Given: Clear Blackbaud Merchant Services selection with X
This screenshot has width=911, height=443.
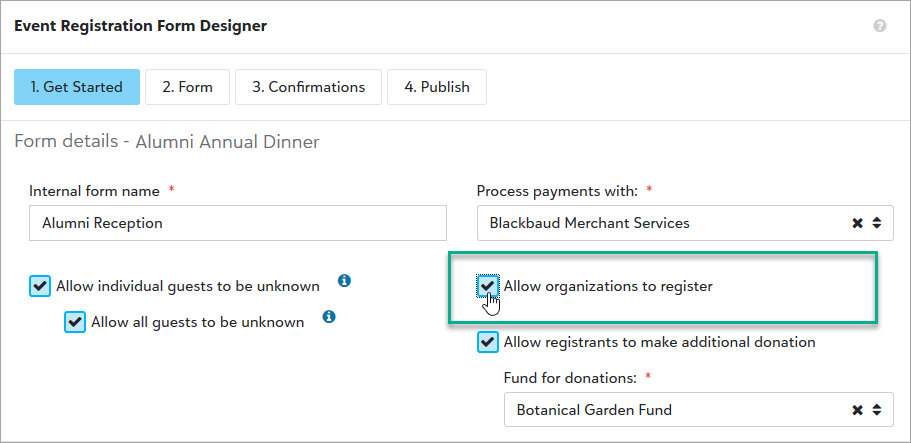Looking at the screenshot, I should (857, 223).
